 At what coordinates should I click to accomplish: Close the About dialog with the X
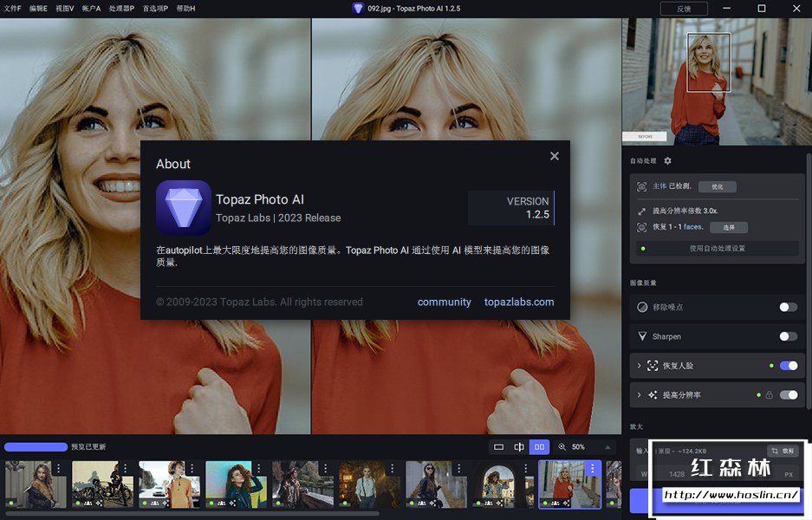[554, 156]
